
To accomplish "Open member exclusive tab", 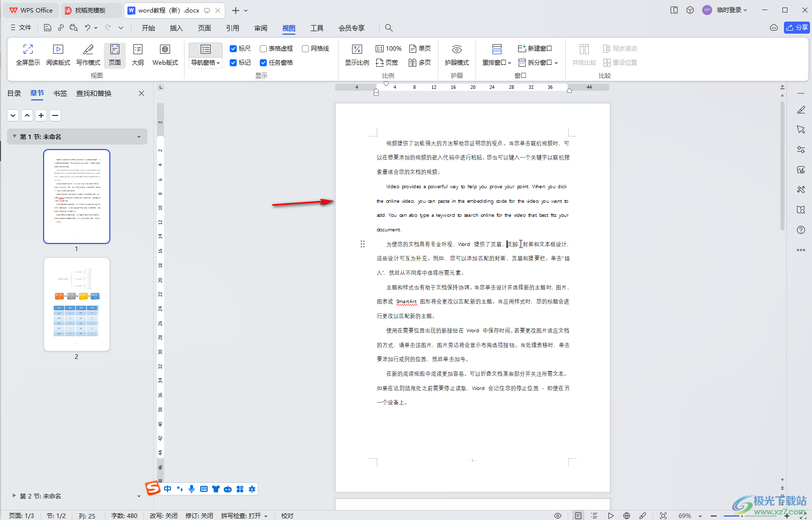I will pos(352,28).
